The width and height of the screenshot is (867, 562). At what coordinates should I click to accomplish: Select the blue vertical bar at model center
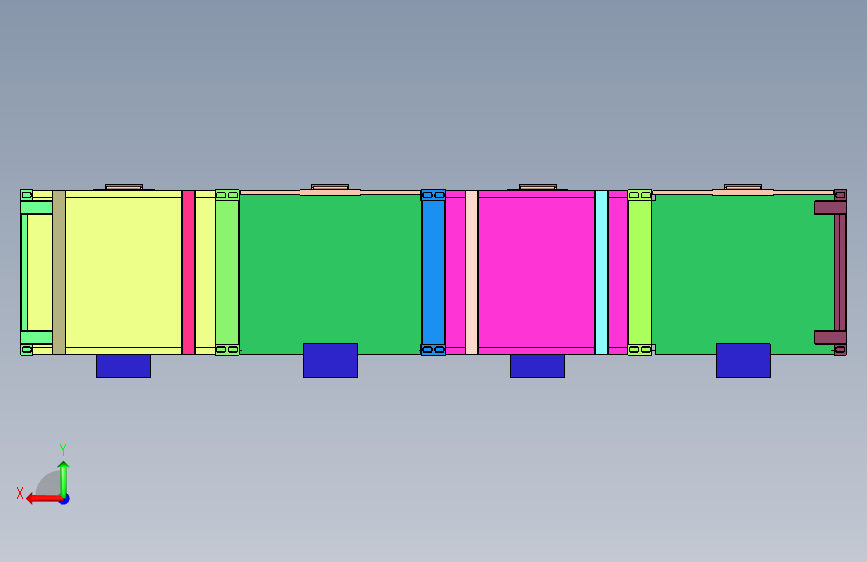pos(434,272)
